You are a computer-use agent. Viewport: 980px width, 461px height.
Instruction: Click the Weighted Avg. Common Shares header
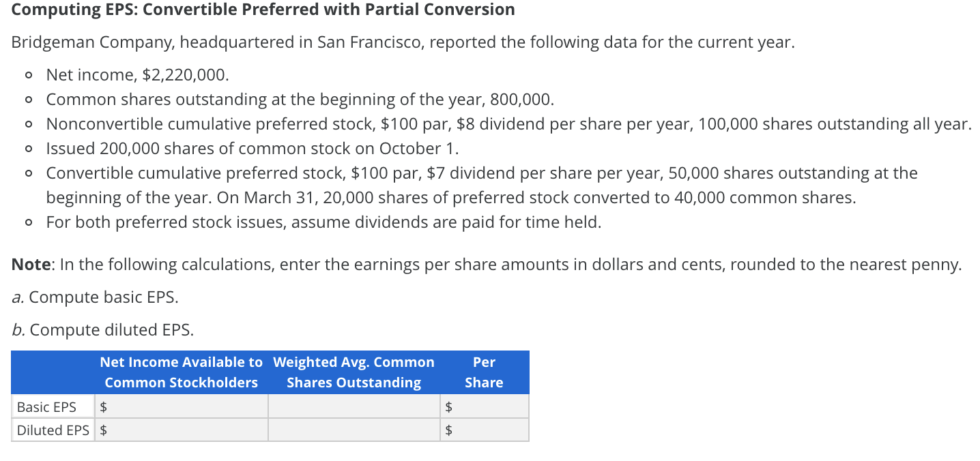(x=353, y=372)
